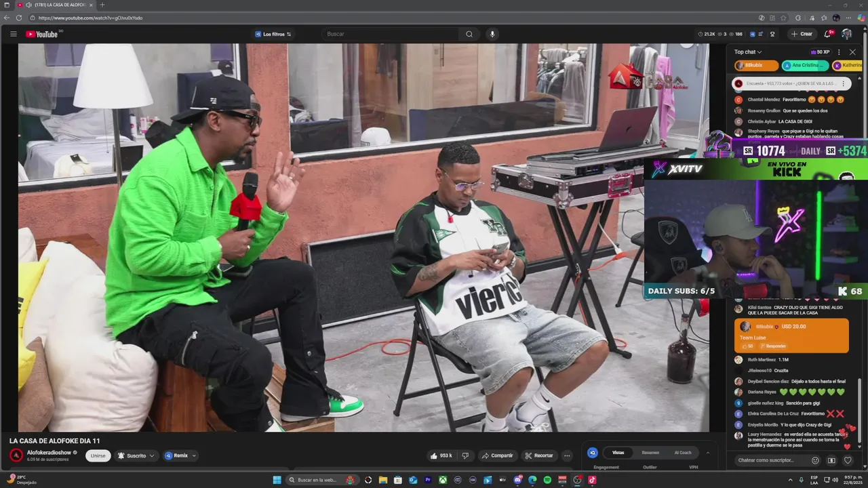Click the search magnifier button
The image size is (868, 488).
click(469, 34)
